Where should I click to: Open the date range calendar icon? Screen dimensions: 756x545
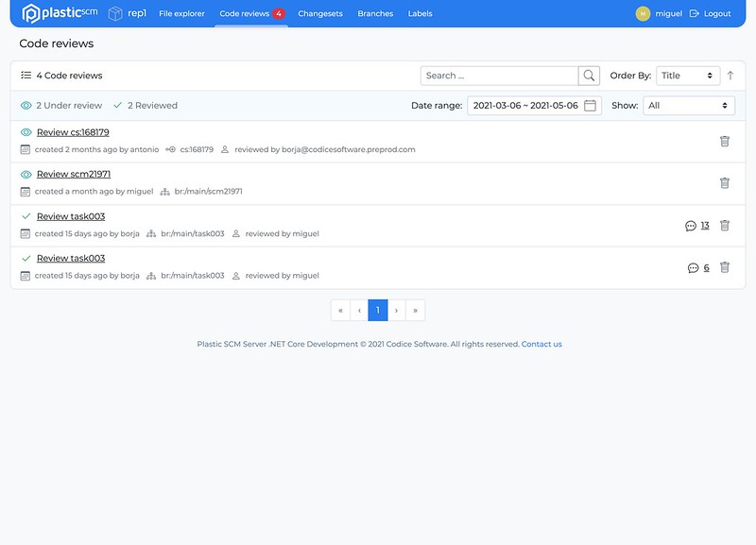click(589, 106)
